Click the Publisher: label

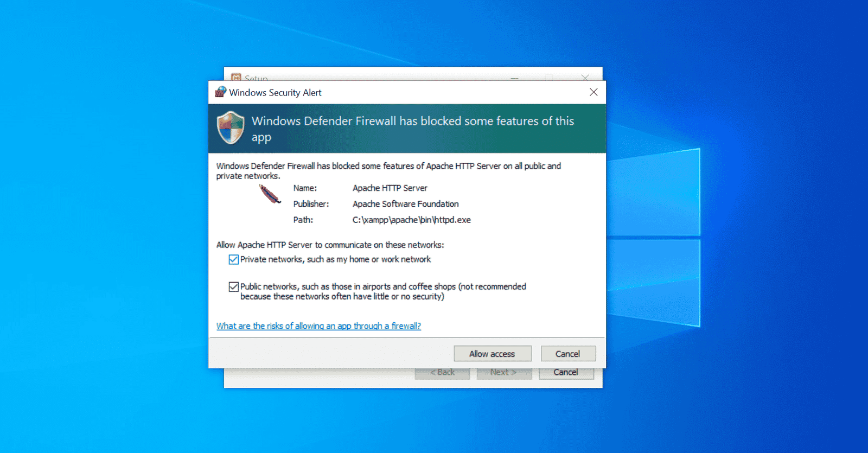(x=311, y=204)
